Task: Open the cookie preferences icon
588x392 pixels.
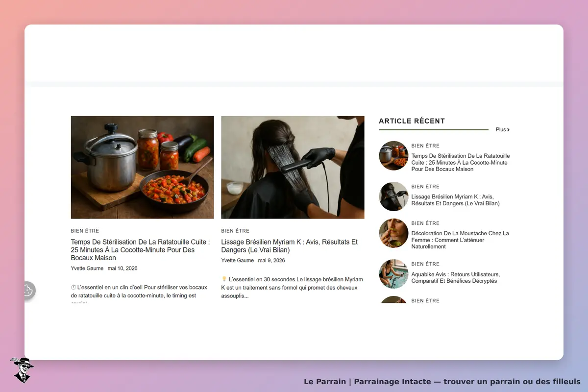Action: (x=28, y=291)
